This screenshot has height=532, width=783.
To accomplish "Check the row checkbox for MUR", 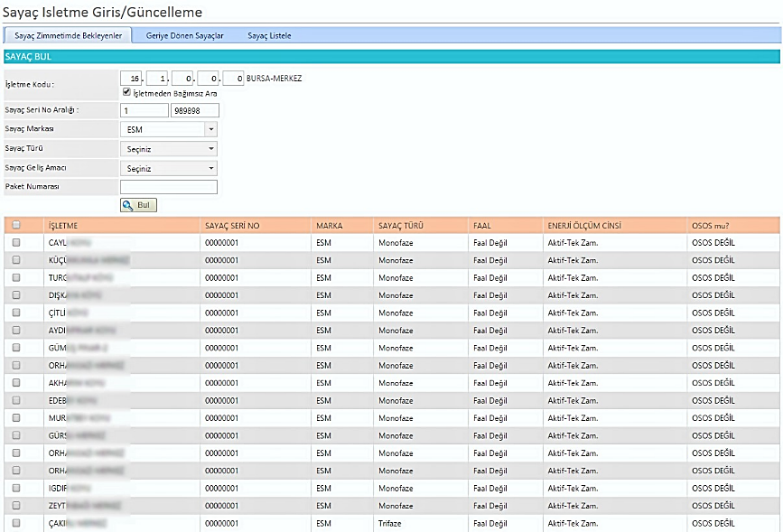I will pyautogui.click(x=16, y=417).
